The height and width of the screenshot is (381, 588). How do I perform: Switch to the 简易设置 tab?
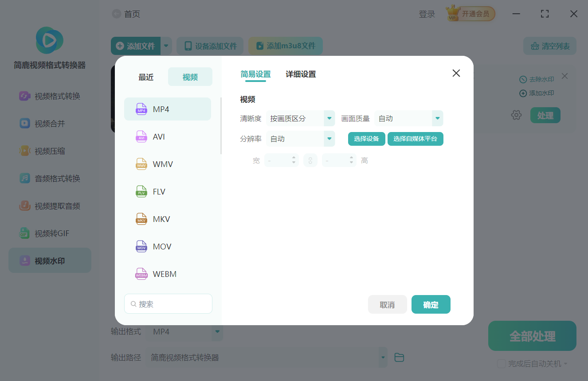tap(255, 74)
